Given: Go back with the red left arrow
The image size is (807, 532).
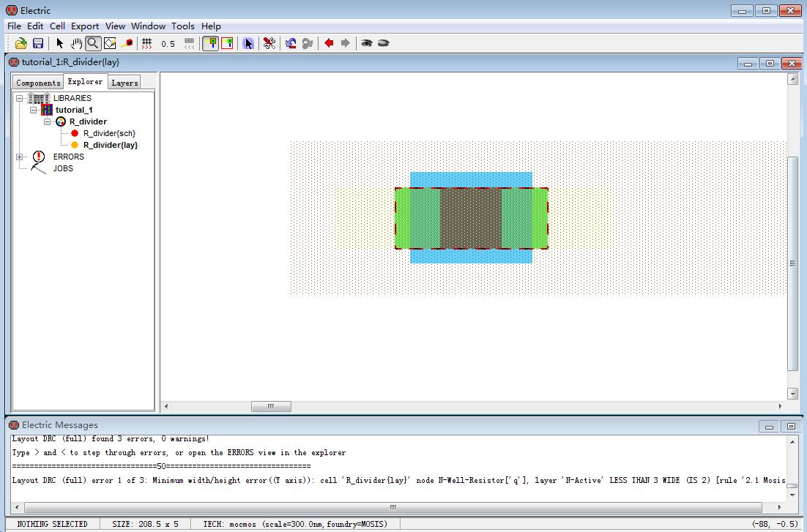Looking at the screenshot, I should click(329, 44).
